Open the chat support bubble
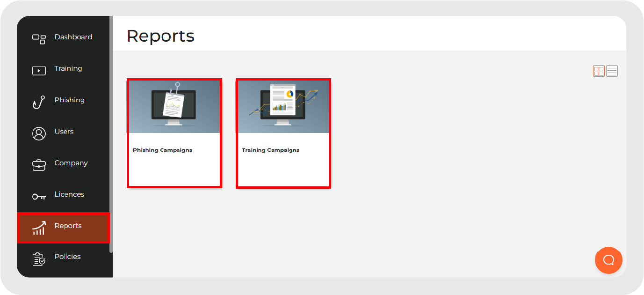 (x=608, y=260)
